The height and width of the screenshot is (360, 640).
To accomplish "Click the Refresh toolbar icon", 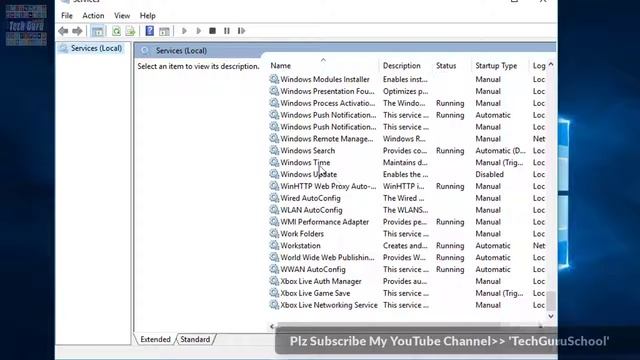I will point(116,31).
